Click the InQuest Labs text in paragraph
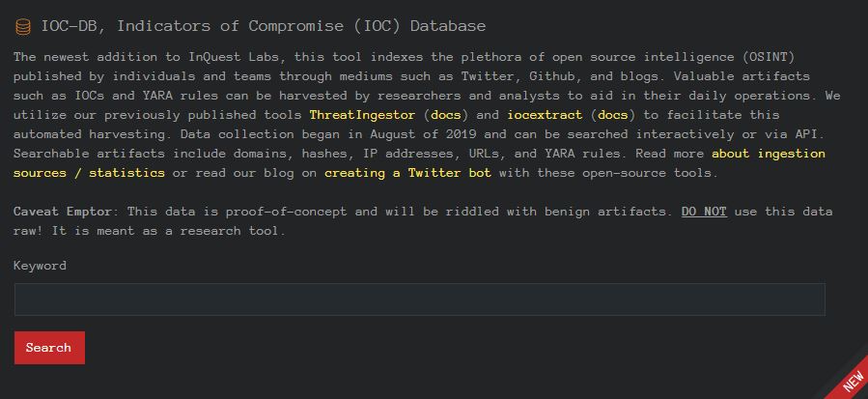 tap(237, 57)
